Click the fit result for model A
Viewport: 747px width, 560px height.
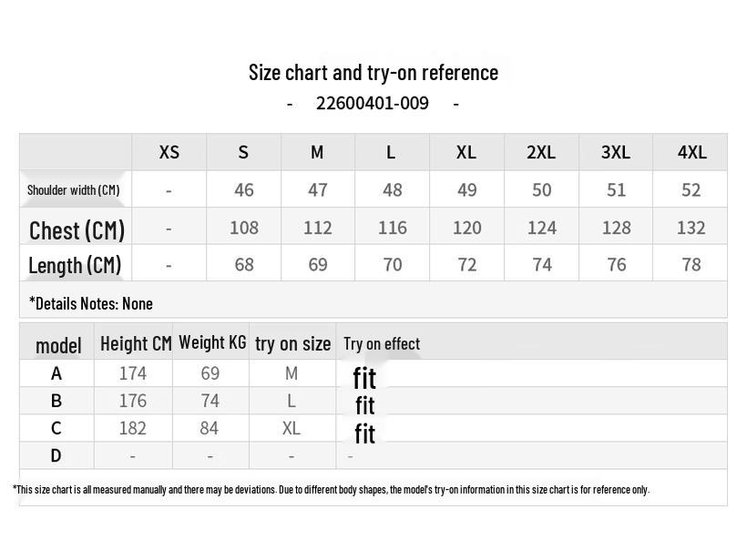click(x=364, y=378)
